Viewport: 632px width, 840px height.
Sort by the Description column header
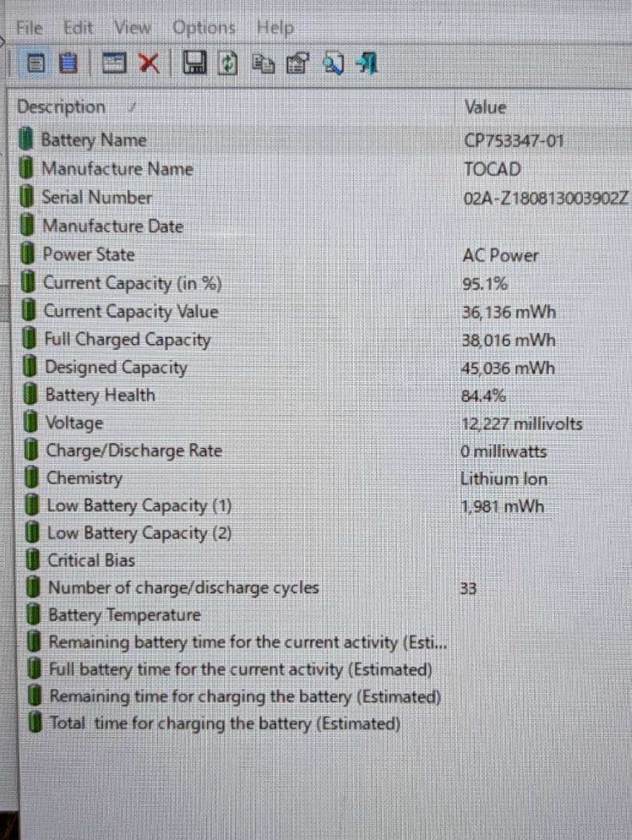pyautogui.click(x=61, y=107)
